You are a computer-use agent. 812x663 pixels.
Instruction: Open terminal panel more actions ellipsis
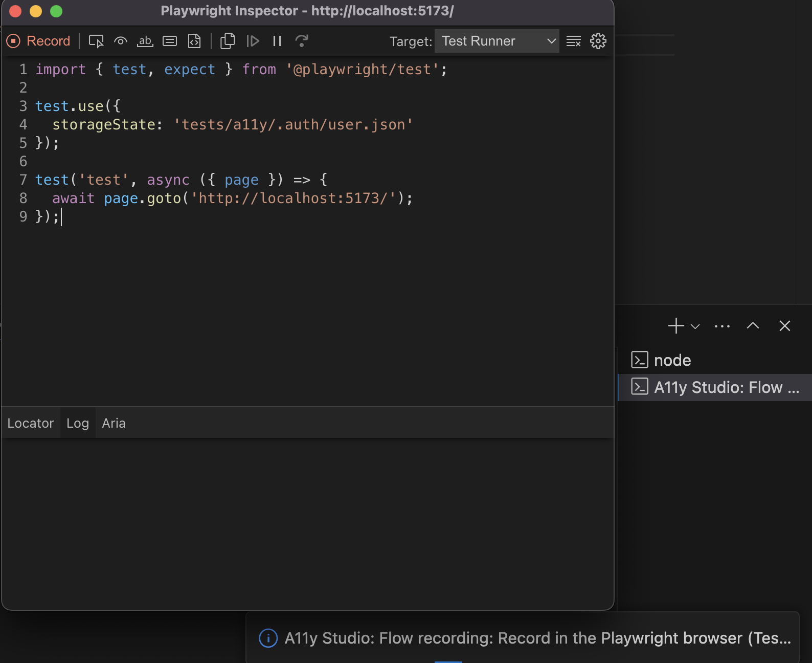(x=722, y=326)
